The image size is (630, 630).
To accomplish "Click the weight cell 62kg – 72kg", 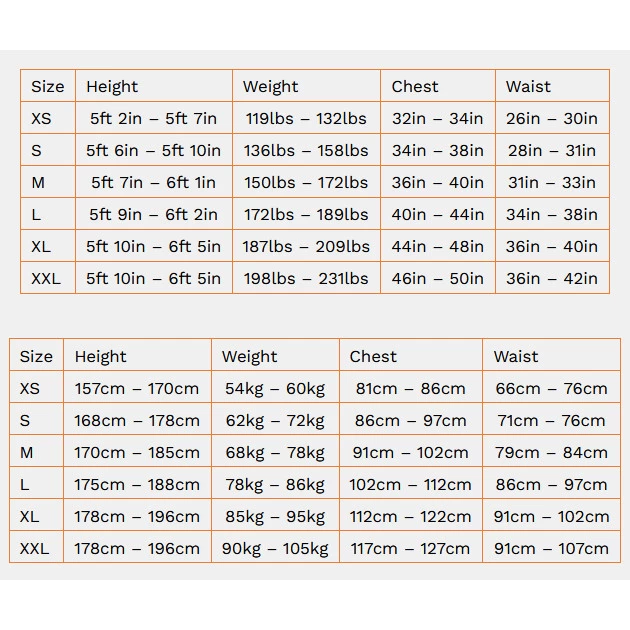I will coord(275,420).
